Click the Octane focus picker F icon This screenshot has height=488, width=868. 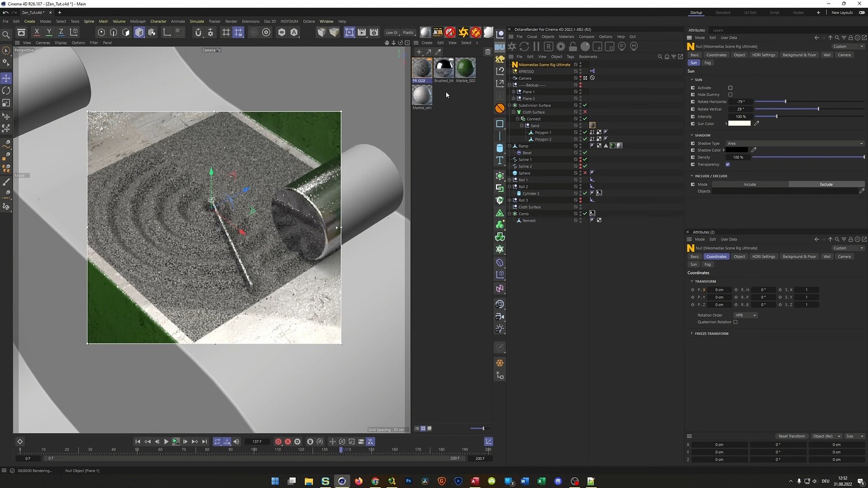[621, 46]
